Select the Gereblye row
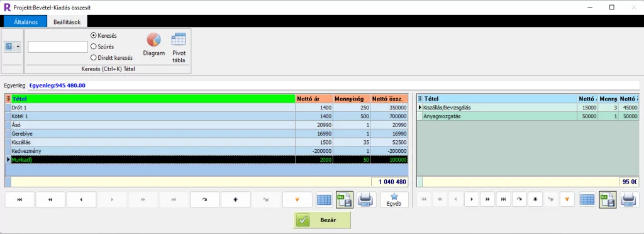The height and width of the screenshot is (234, 644). click(206, 133)
